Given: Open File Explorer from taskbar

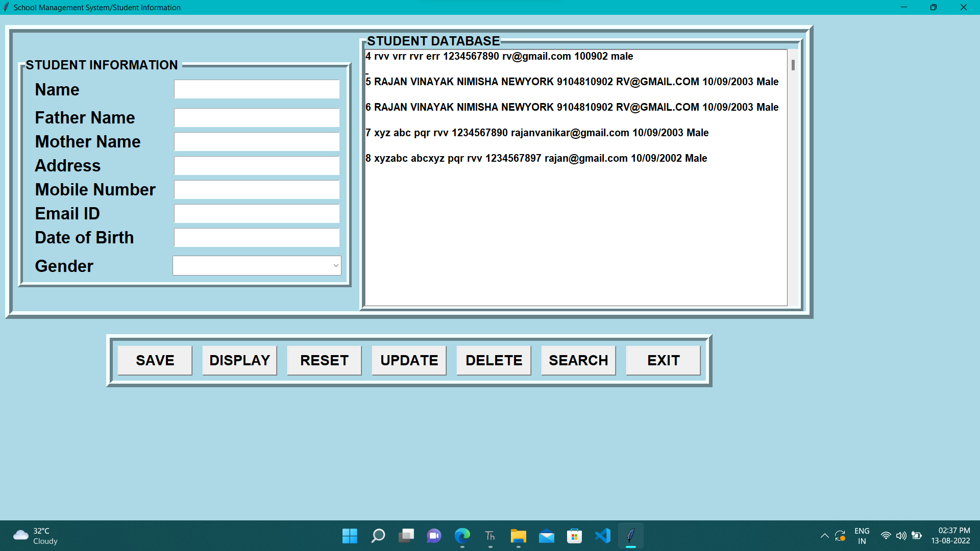Looking at the screenshot, I should tap(518, 536).
